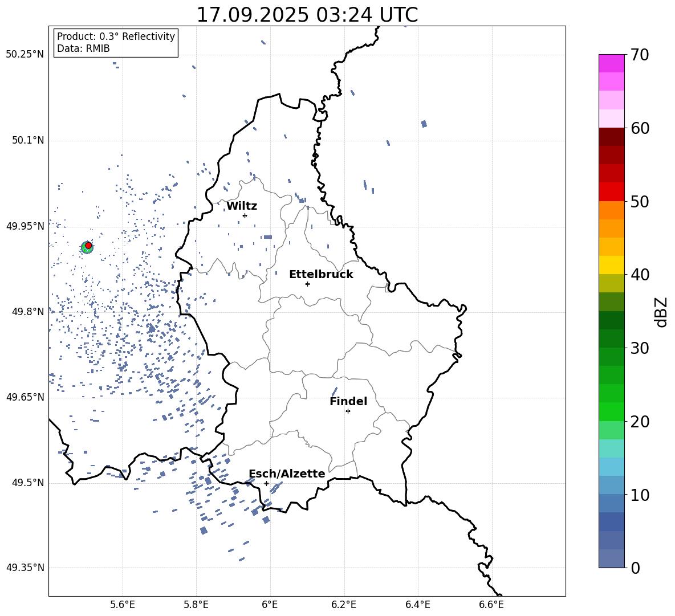Pick the orange swatch just below 50 dBZ

(x=612, y=210)
